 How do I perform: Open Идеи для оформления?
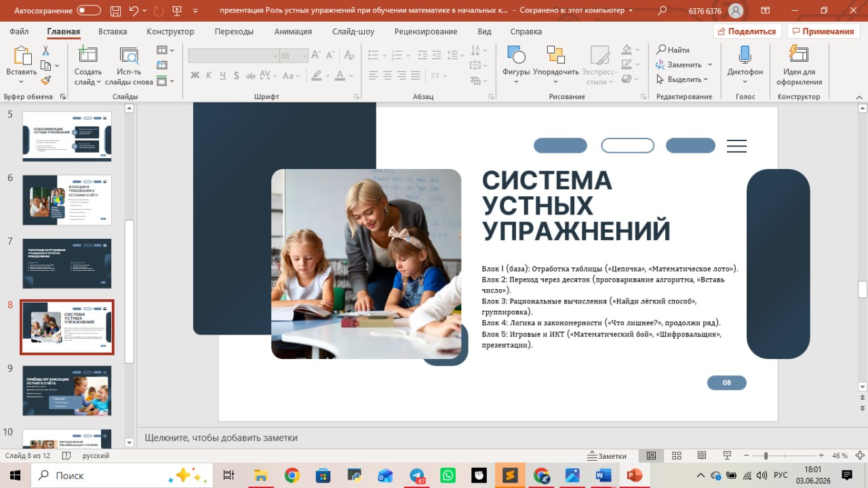point(799,67)
